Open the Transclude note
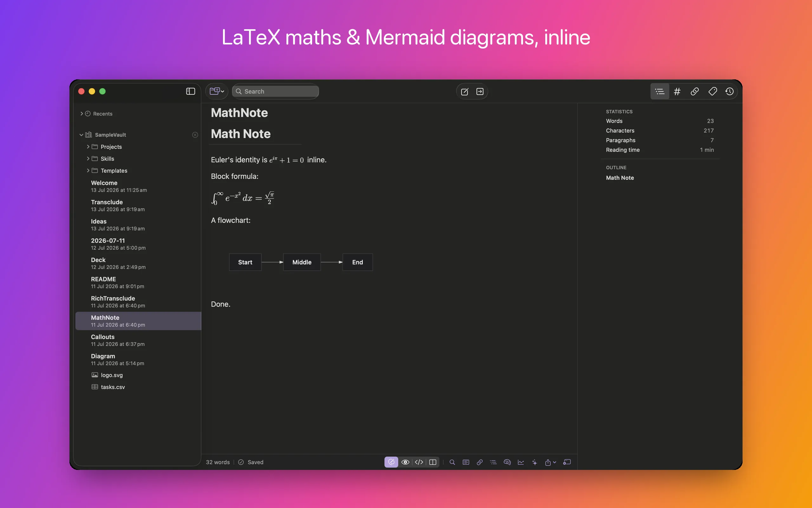This screenshot has height=508, width=812. click(138, 205)
